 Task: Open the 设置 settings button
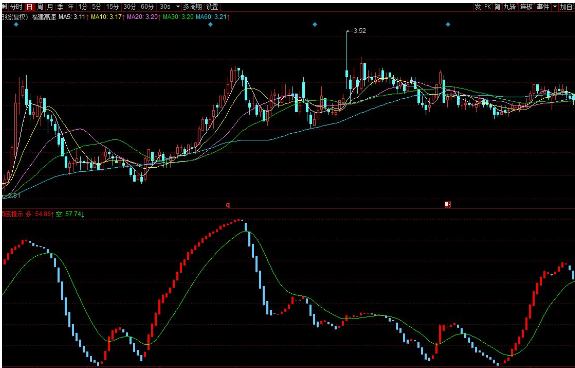coord(212,7)
